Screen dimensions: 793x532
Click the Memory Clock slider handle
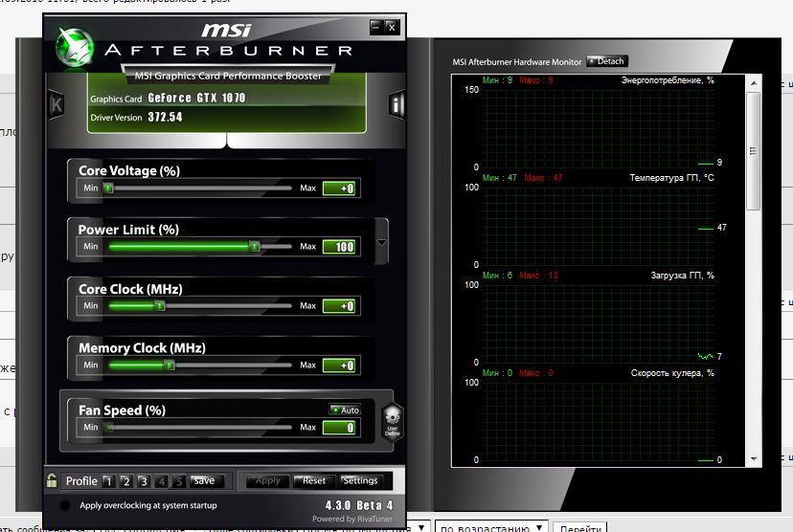(x=170, y=365)
